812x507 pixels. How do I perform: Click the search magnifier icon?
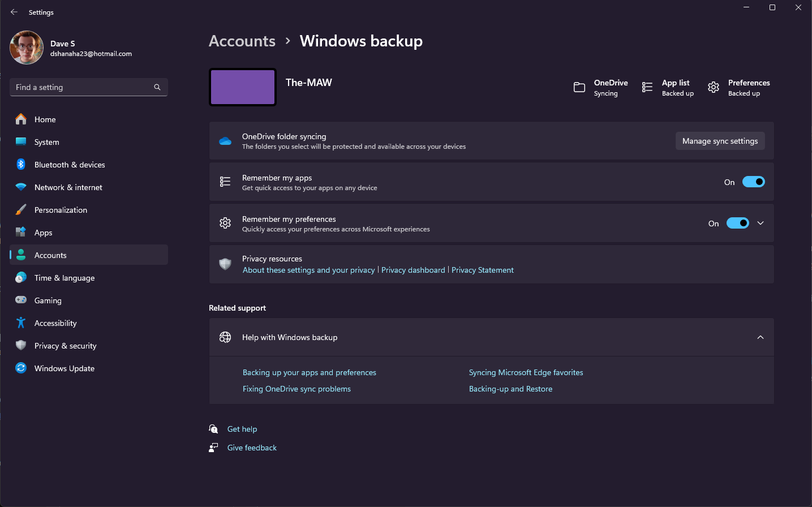pyautogui.click(x=157, y=87)
